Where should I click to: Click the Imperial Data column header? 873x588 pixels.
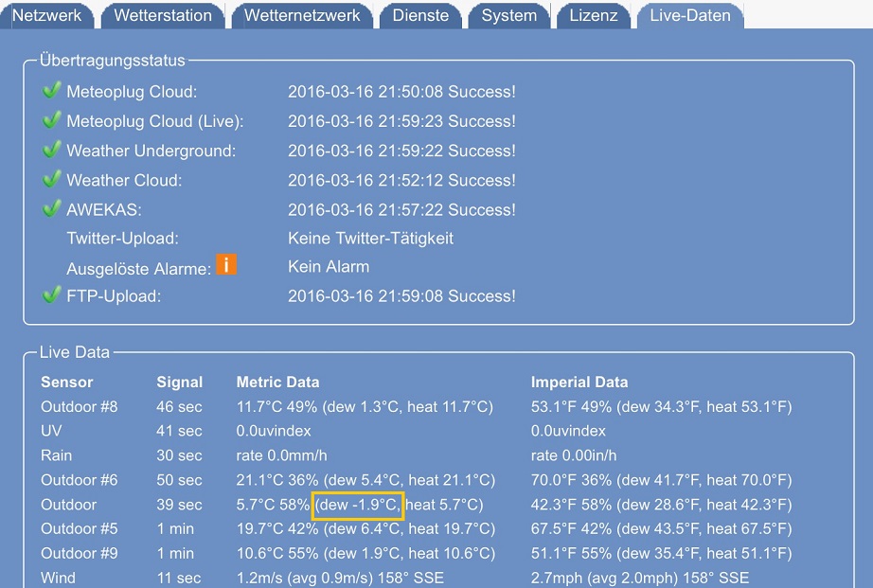tap(579, 383)
